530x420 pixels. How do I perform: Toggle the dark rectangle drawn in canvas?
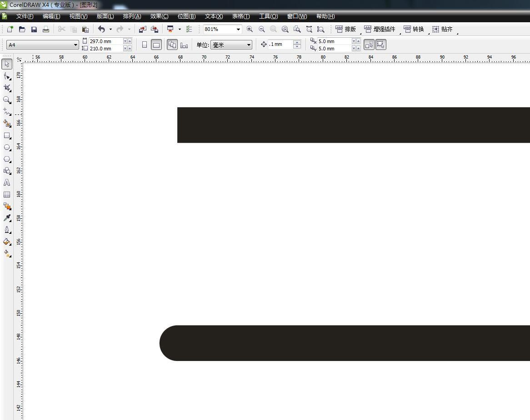pos(353,125)
